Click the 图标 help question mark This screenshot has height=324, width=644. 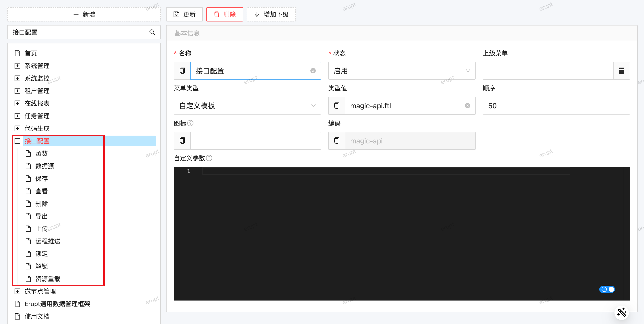click(190, 123)
